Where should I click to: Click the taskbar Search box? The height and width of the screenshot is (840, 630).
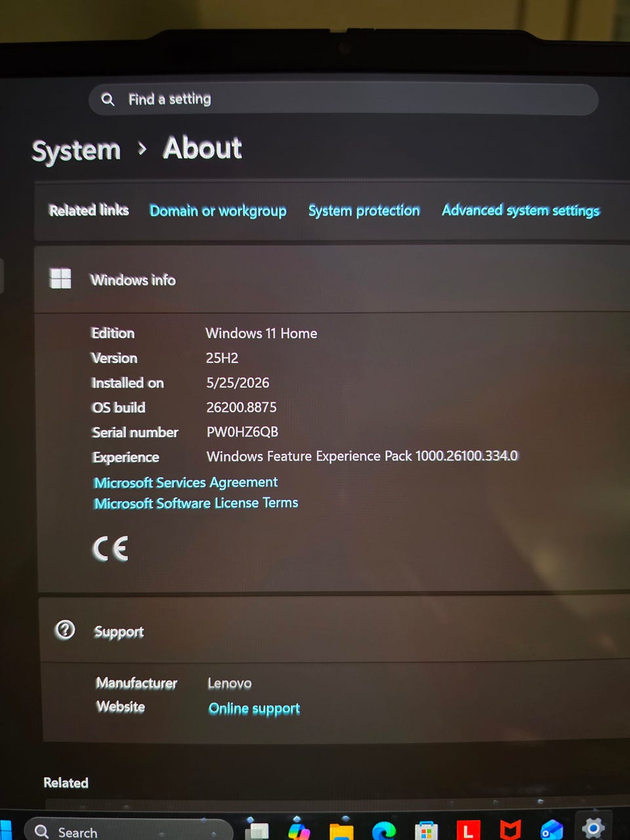[129, 830]
